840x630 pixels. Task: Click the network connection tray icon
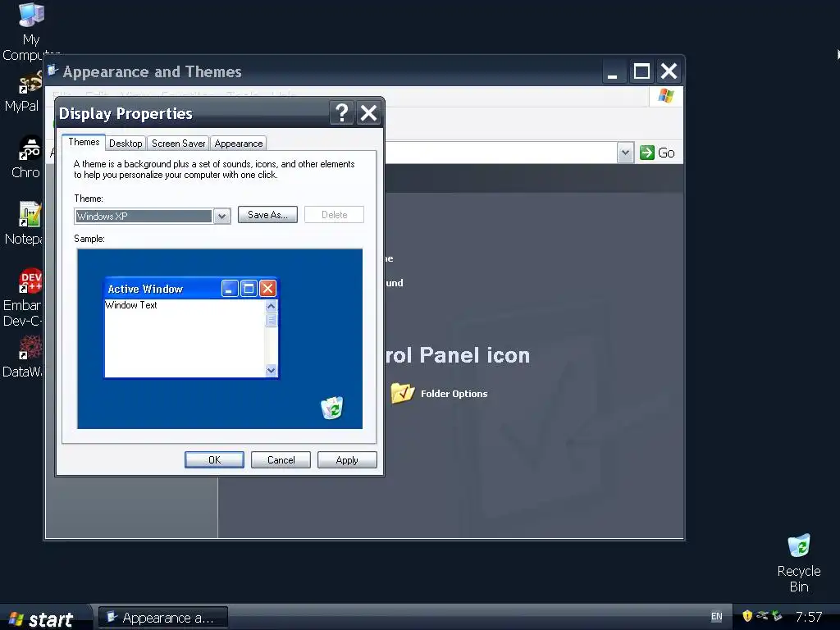click(x=762, y=616)
